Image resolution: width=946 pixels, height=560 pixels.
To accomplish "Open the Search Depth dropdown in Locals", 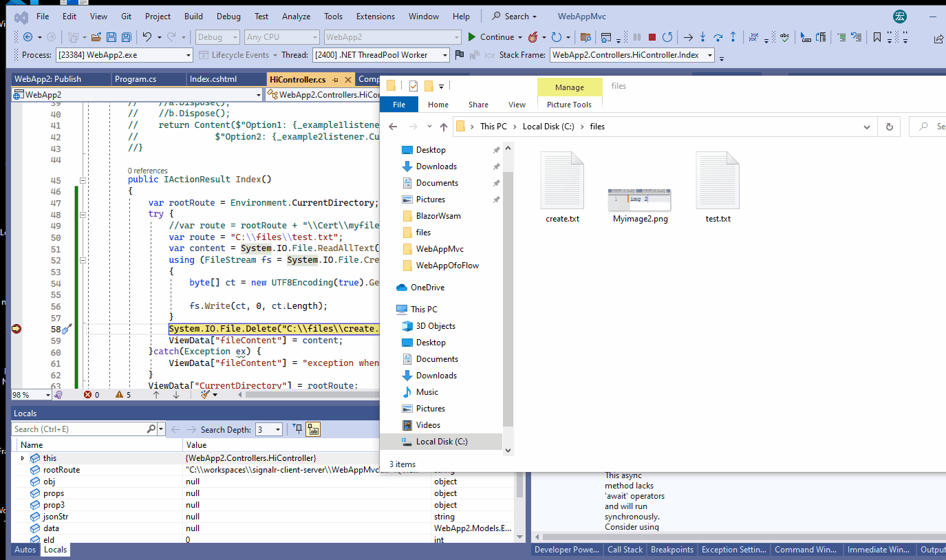I will coord(269,429).
